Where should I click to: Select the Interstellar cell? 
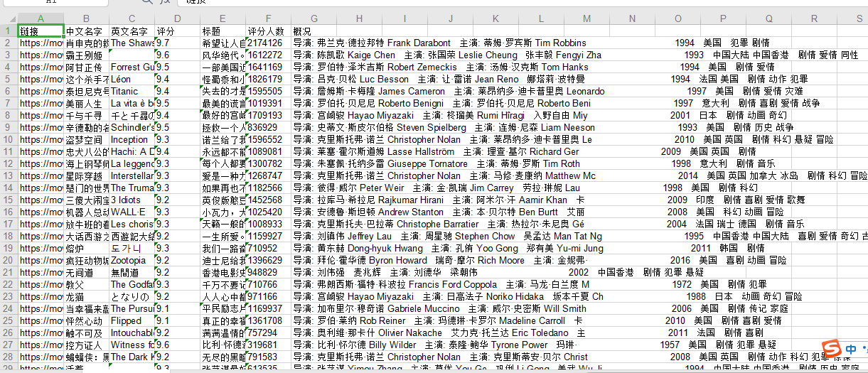pos(132,175)
